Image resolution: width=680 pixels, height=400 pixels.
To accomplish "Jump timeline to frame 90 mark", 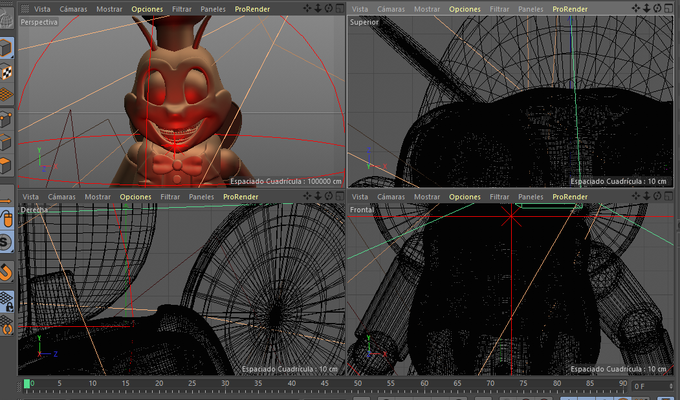I will [623, 384].
